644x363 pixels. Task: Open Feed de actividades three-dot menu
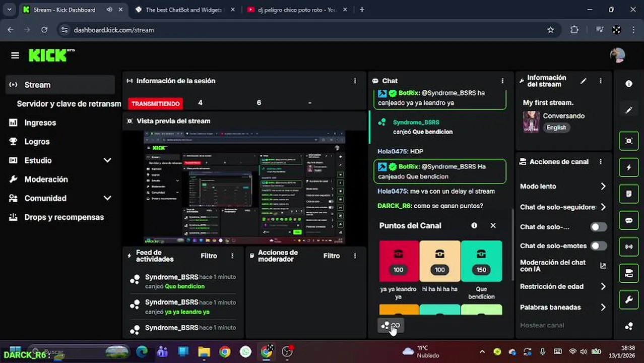tap(232, 256)
